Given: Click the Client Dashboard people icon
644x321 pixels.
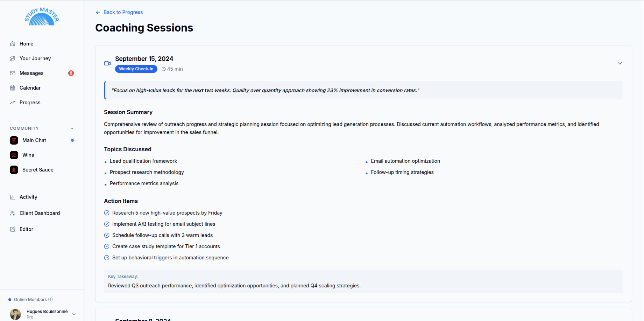Looking at the screenshot, I should pyautogui.click(x=13, y=213).
